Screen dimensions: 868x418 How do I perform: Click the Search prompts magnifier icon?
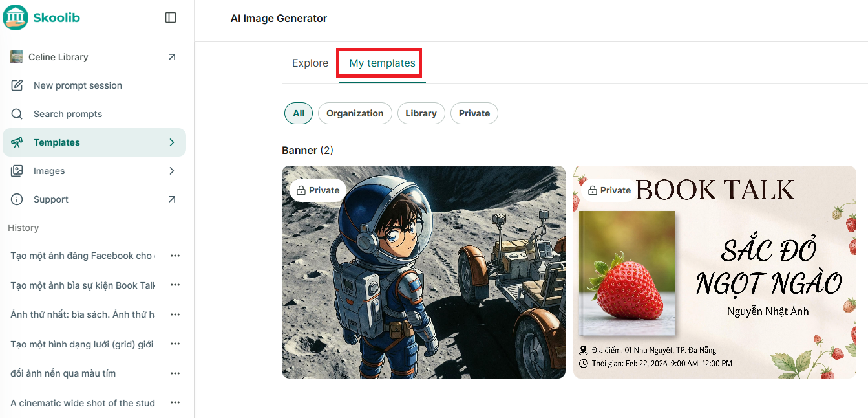pos(17,114)
